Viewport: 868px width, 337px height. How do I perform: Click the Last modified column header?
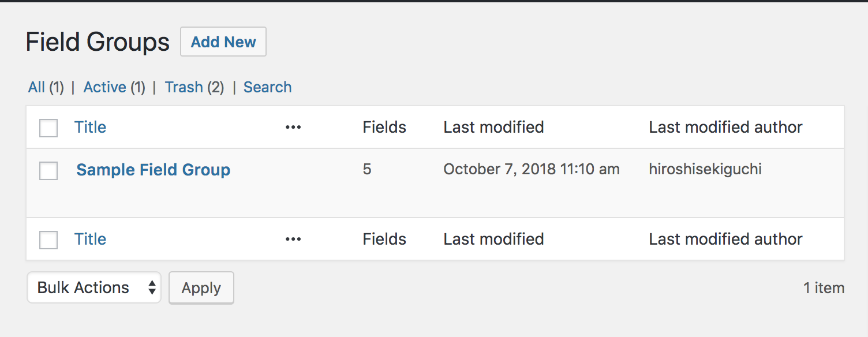493,127
